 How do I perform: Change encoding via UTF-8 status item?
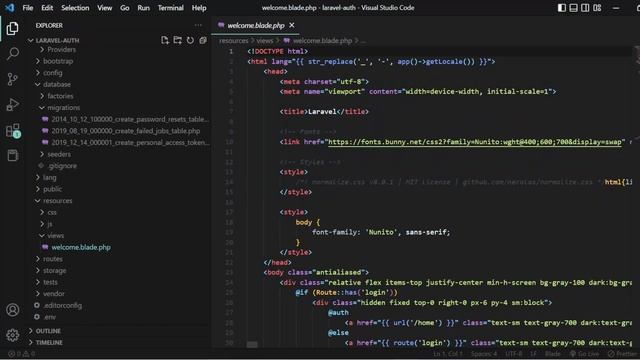(513, 354)
